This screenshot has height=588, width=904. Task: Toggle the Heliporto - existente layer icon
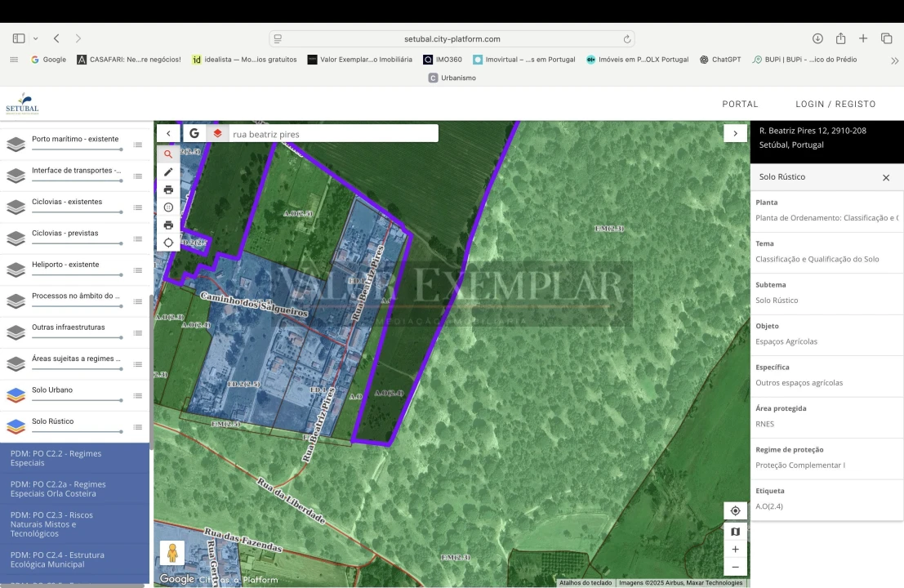click(16, 269)
